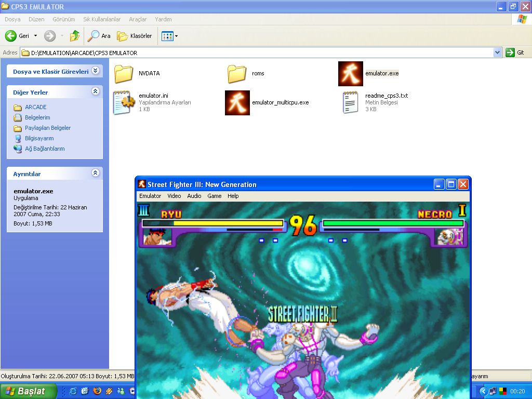Click the Git button beside address bar
This screenshot has width=532, height=399.
coord(515,52)
